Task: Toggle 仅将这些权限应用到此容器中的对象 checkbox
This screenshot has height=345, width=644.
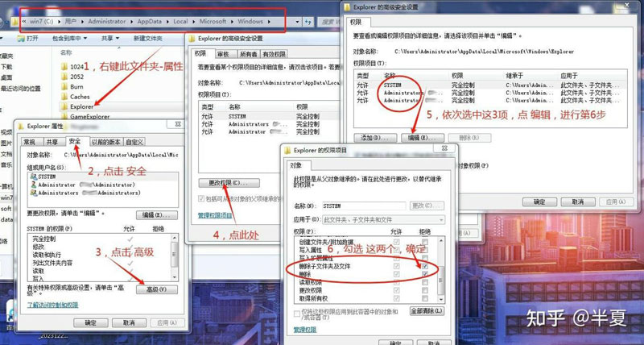Action: 297,314
